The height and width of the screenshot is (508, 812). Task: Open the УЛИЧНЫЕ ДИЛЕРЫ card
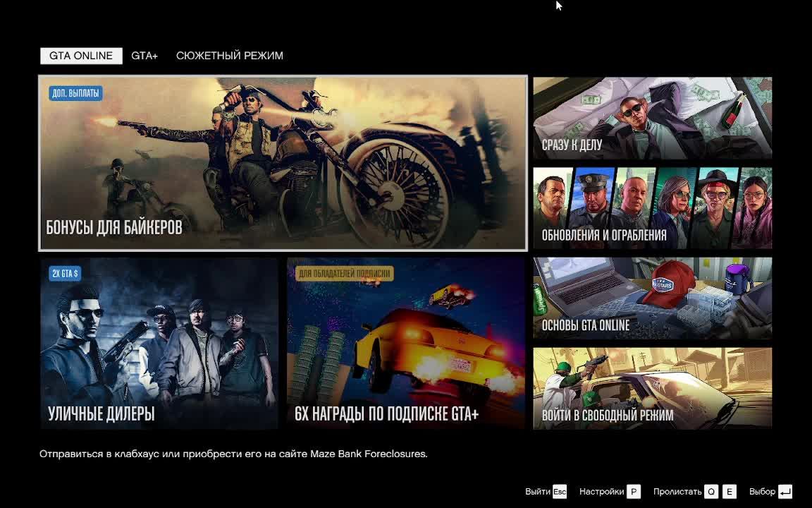coord(159,343)
